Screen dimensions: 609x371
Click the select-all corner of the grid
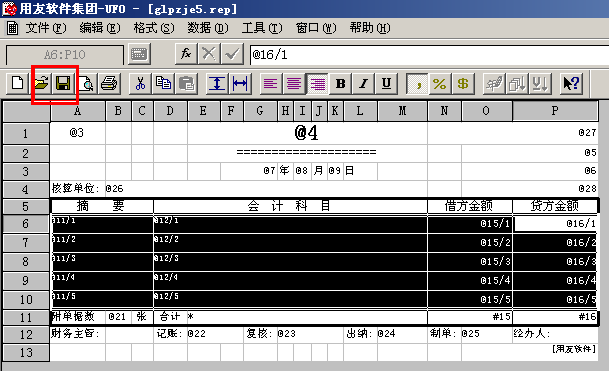(x=26, y=111)
